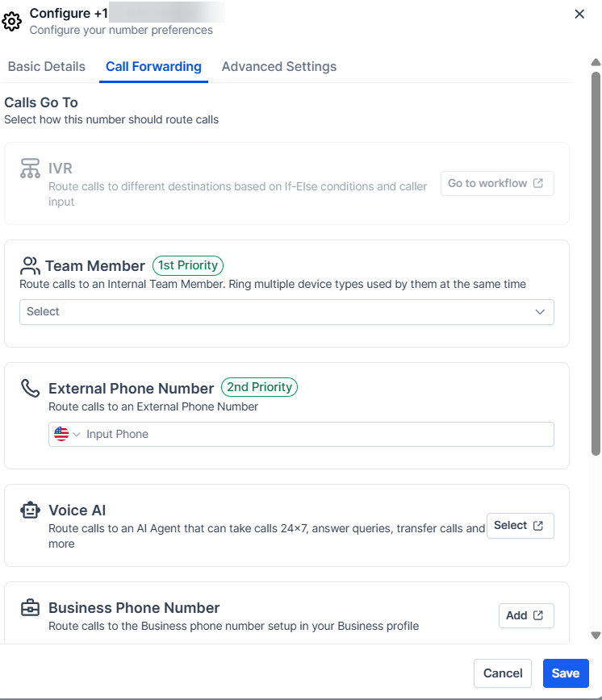The width and height of the screenshot is (602, 700).
Task: Click the scrollbar down arrow
Action: click(x=596, y=635)
